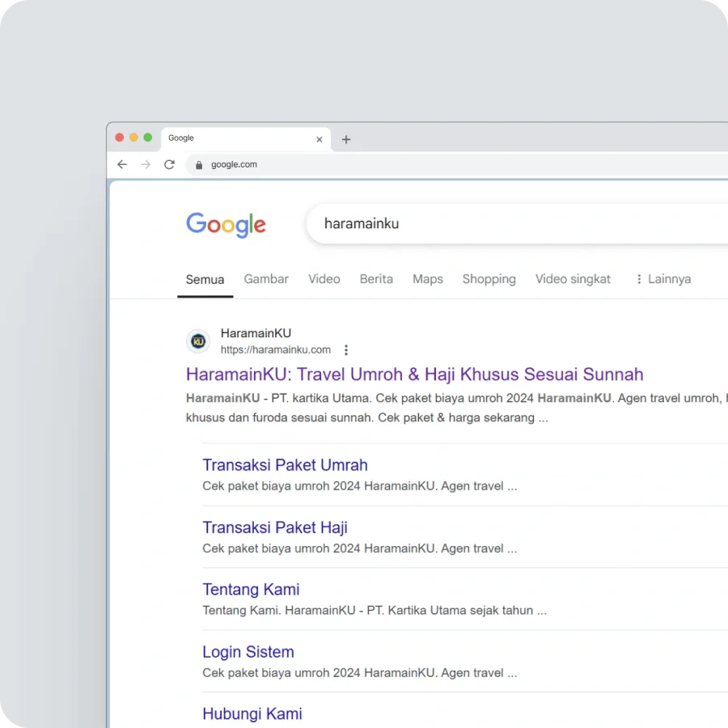
Task: Reload the page with refresh icon
Action: click(170, 164)
